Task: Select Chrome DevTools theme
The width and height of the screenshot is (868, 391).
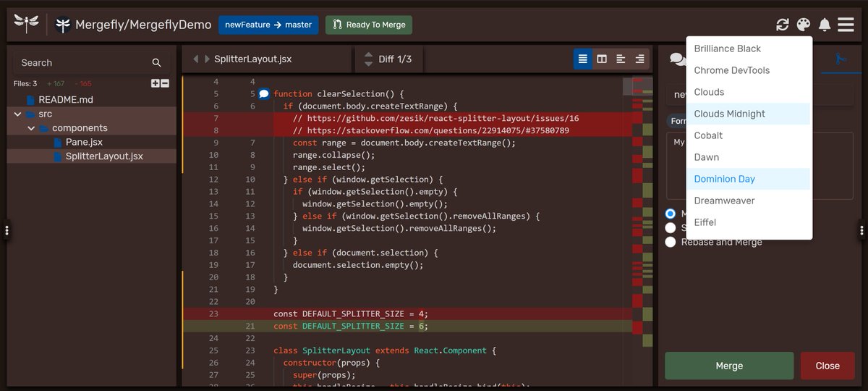Action: click(x=749, y=70)
